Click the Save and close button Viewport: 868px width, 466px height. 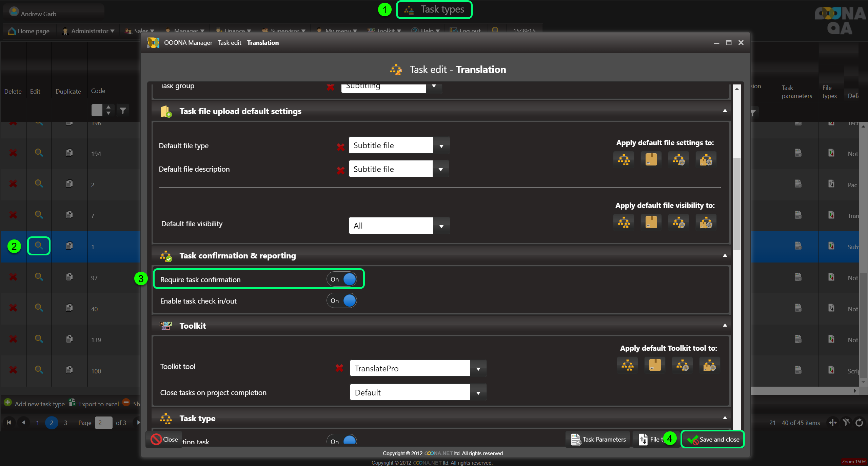(x=713, y=439)
